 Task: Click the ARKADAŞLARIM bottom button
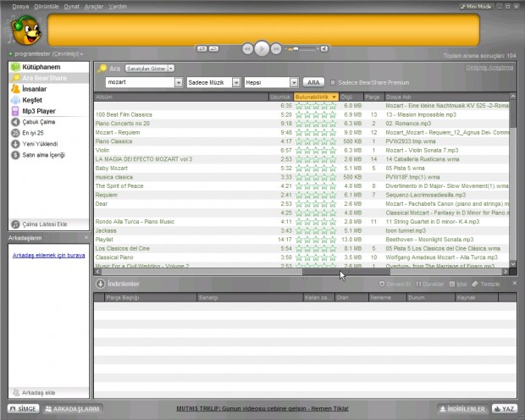[x=73, y=409]
